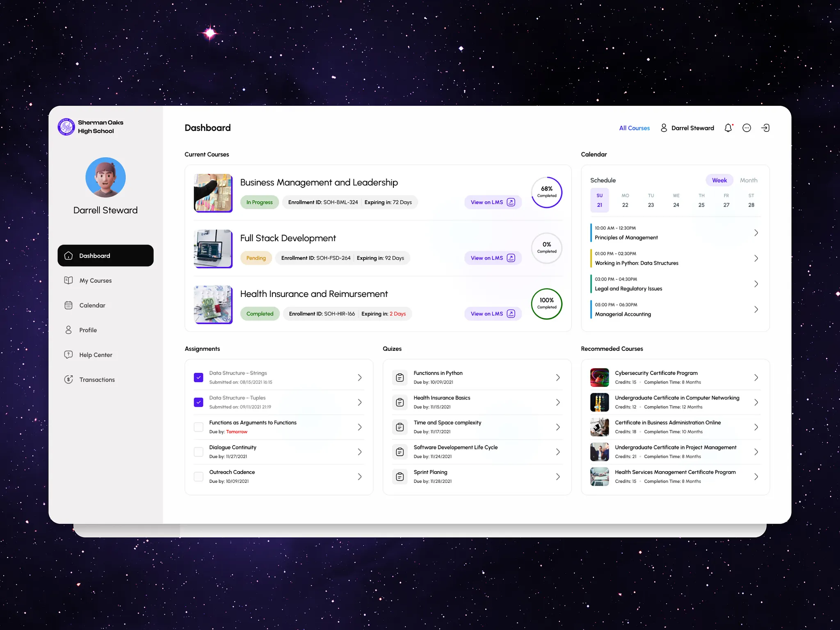Viewport: 840px width, 630px height.
Task: Uncheck the Data Structure - Tuples assignment
Action: (199, 402)
